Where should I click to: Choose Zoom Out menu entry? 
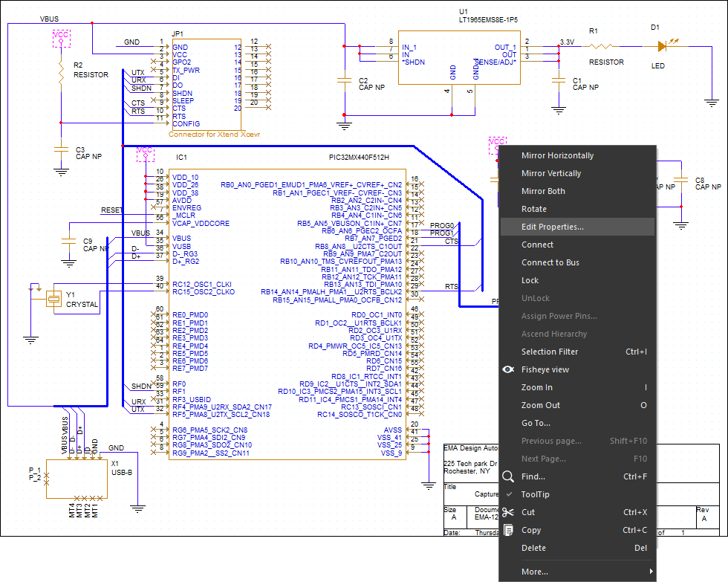(577, 405)
